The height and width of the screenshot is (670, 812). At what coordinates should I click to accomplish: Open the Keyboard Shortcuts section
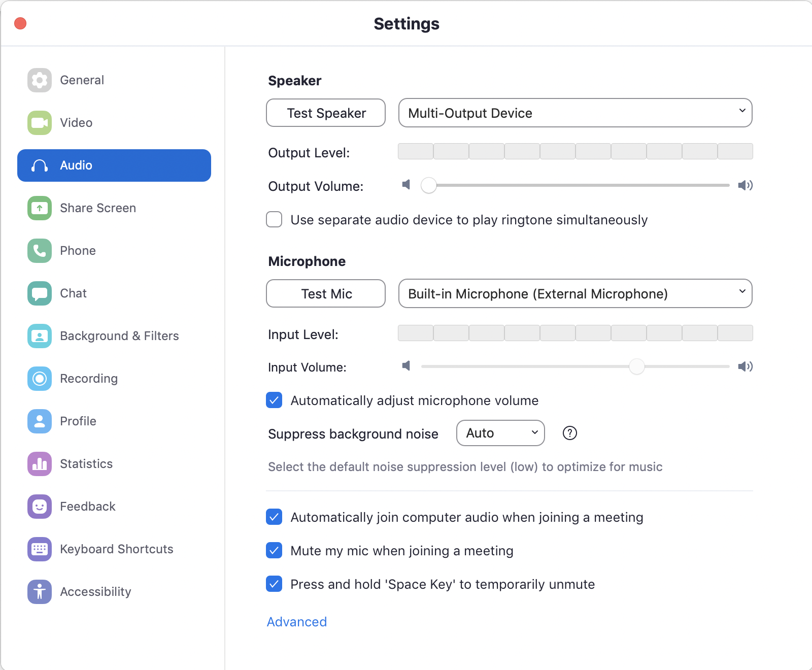point(116,549)
